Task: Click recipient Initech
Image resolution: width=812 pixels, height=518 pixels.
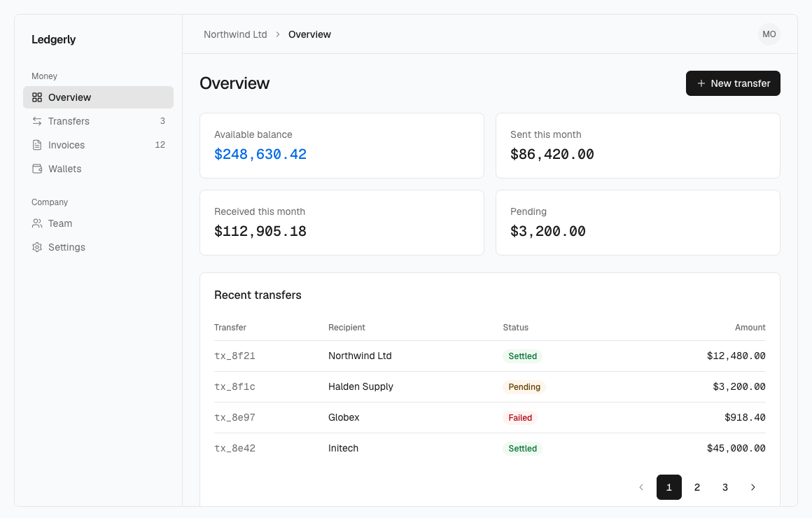Action: [343, 449]
